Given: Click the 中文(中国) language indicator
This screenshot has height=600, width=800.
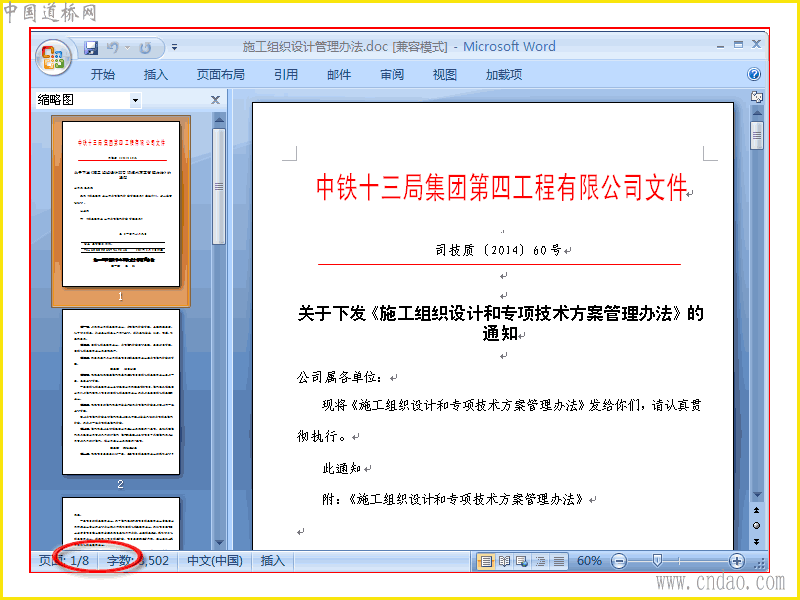Looking at the screenshot, I should (x=215, y=561).
